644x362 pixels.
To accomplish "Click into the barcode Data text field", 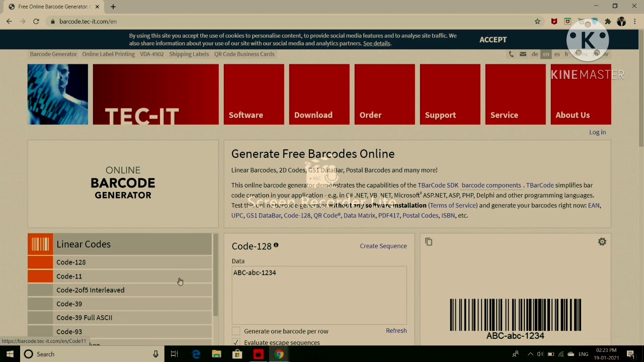I will click(319, 295).
